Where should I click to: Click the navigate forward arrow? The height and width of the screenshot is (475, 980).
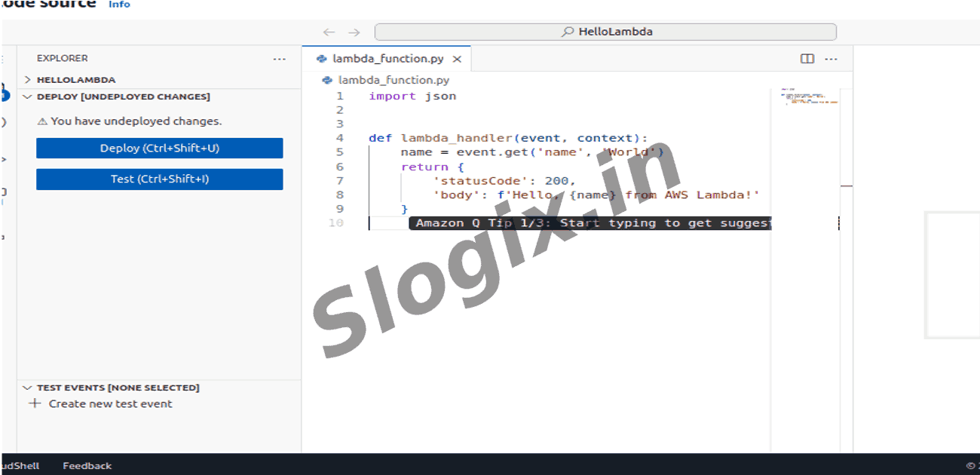pyautogui.click(x=353, y=32)
